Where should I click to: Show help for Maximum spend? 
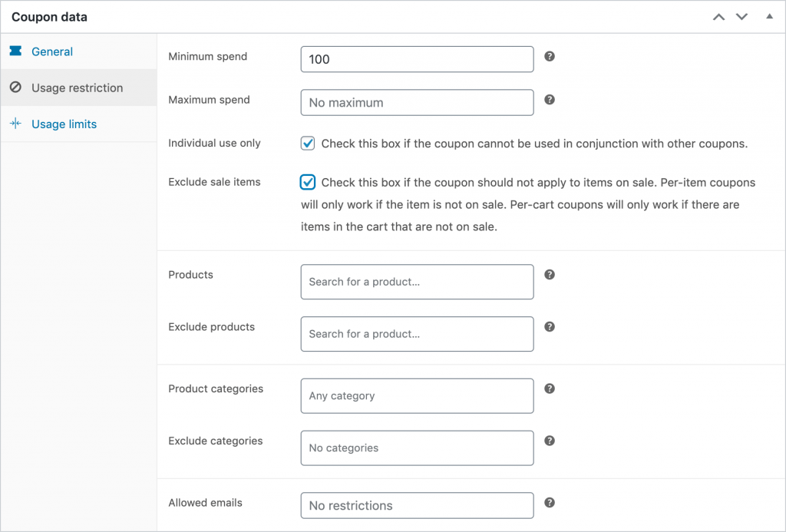coord(550,99)
